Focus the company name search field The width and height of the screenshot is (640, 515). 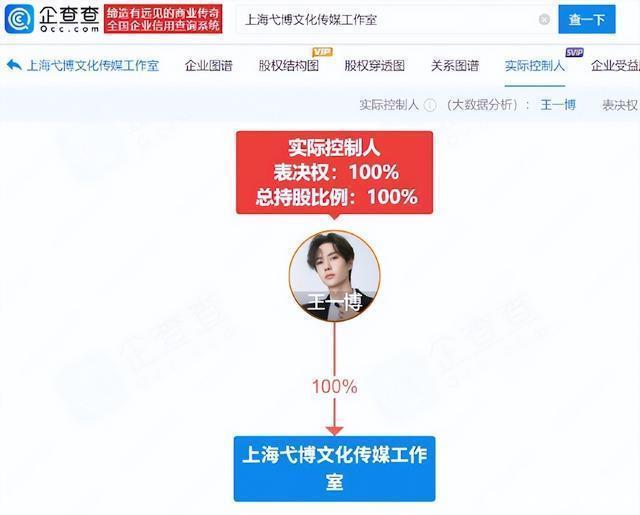coord(388,19)
